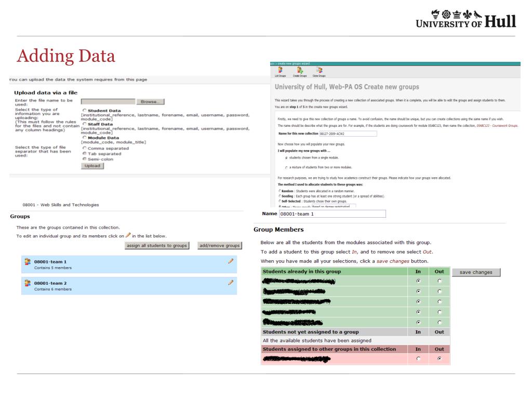Set the pink-row student to In

pos(418,358)
